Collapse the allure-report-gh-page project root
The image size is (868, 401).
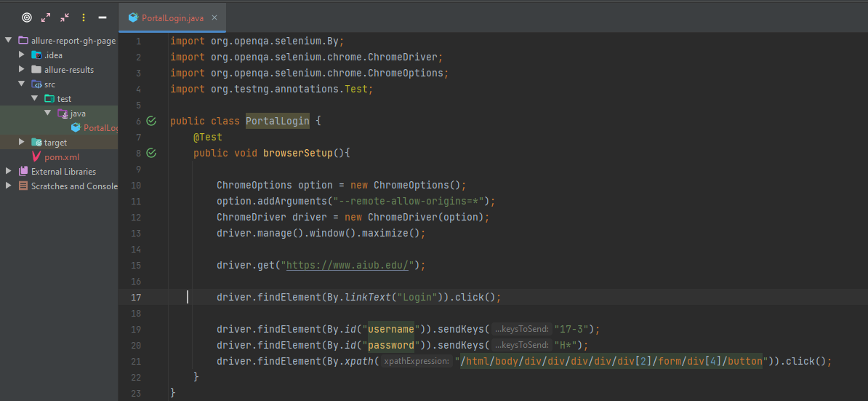click(x=8, y=41)
